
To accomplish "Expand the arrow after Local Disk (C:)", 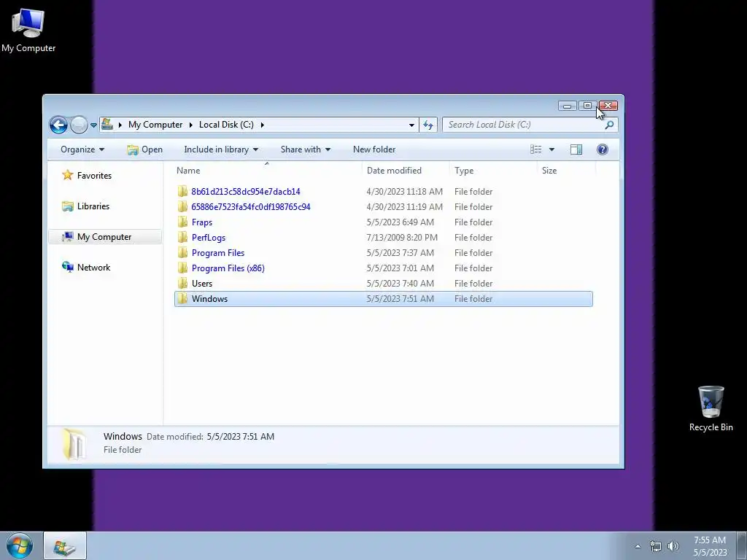I will click(262, 125).
